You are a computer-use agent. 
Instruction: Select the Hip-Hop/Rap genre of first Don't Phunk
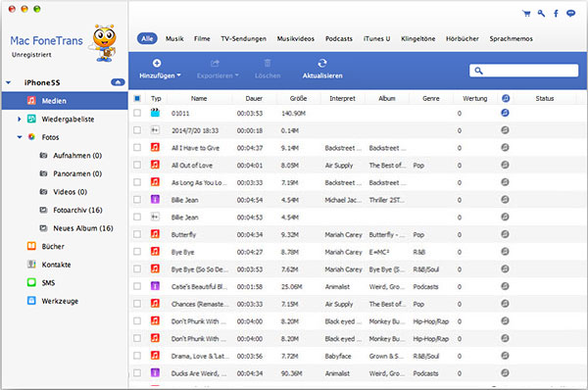pyautogui.click(x=431, y=321)
